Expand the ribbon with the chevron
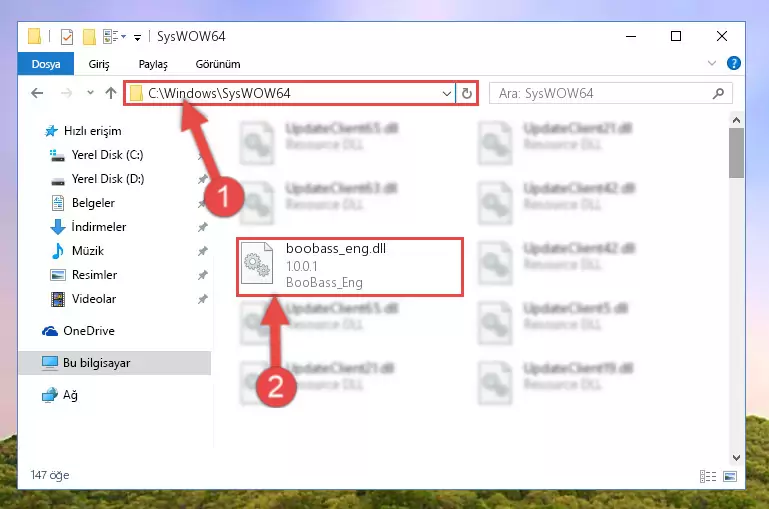The width and height of the screenshot is (769, 509). (712, 63)
